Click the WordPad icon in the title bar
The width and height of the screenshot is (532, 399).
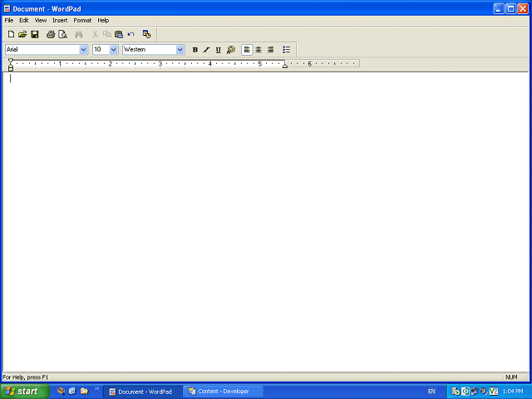click(x=7, y=9)
